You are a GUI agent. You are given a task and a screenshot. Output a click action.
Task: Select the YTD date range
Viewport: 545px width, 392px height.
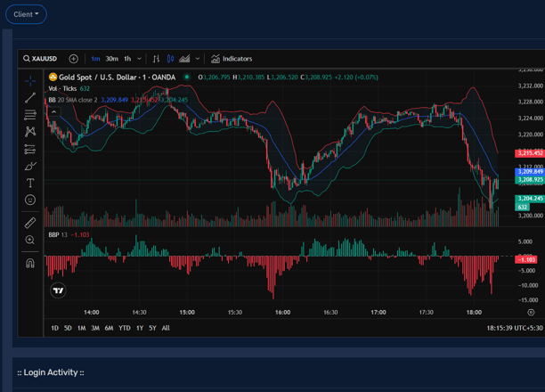click(x=125, y=328)
